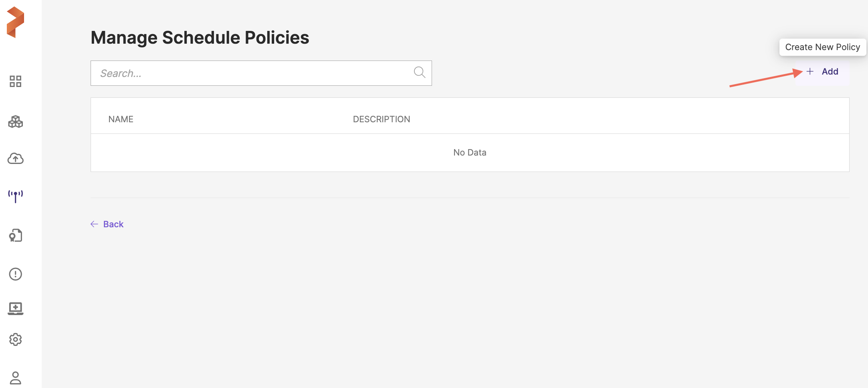Open the certificate document sidebar icon
This screenshot has width=868, height=388.
tap(16, 235)
